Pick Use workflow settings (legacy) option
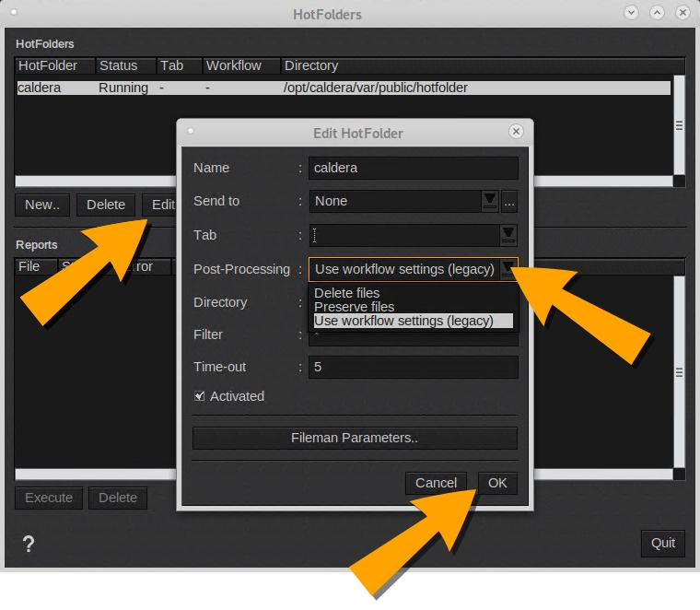Viewport: 700px width, 610px height. [x=403, y=321]
